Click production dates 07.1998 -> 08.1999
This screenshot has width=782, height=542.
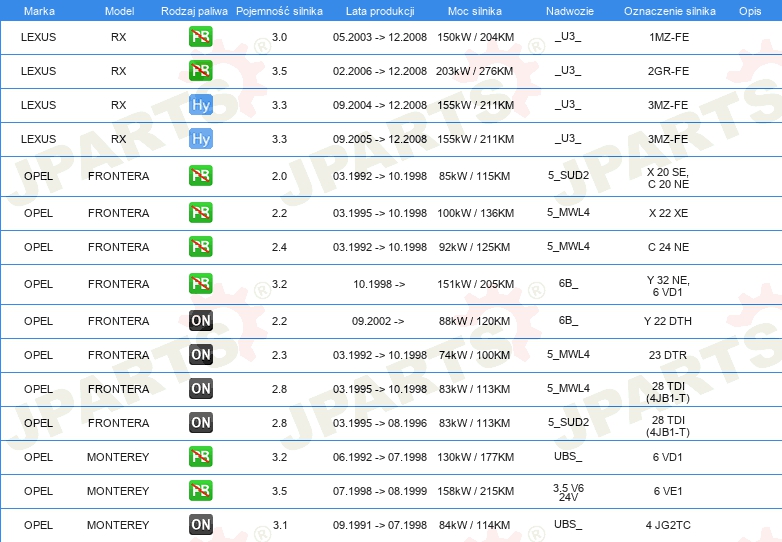[x=380, y=491]
